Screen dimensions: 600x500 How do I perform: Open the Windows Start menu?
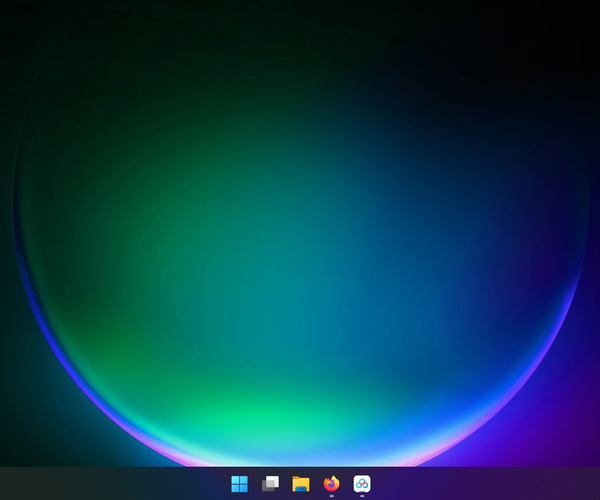pyautogui.click(x=239, y=484)
